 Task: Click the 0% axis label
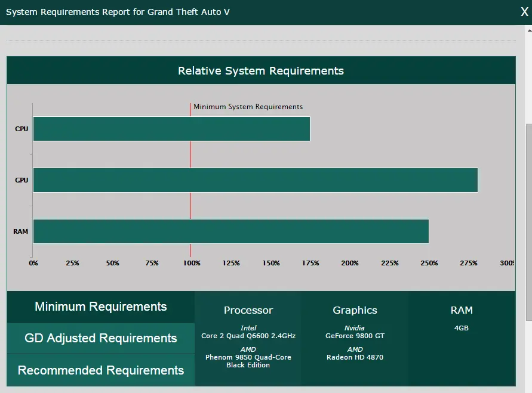coord(33,263)
